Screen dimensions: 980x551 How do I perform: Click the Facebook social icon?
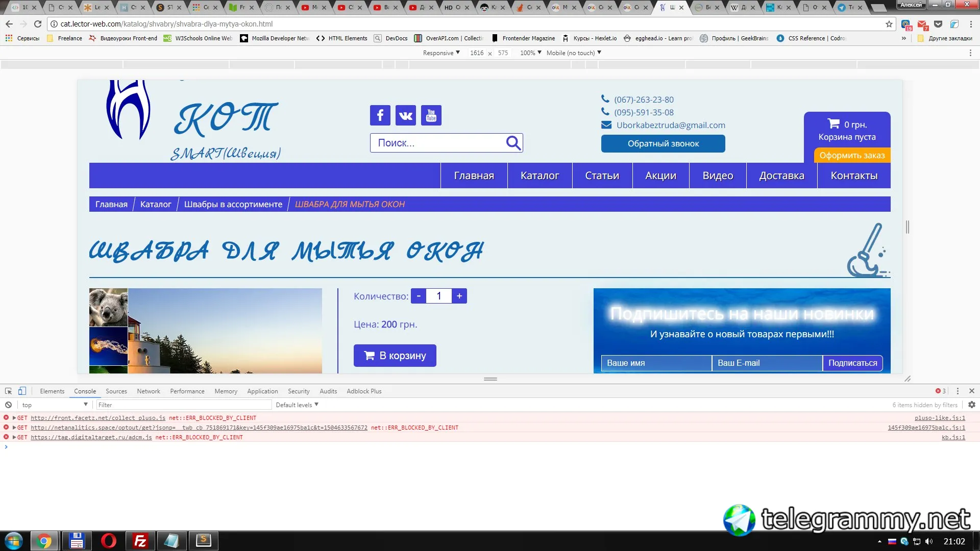[380, 115]
